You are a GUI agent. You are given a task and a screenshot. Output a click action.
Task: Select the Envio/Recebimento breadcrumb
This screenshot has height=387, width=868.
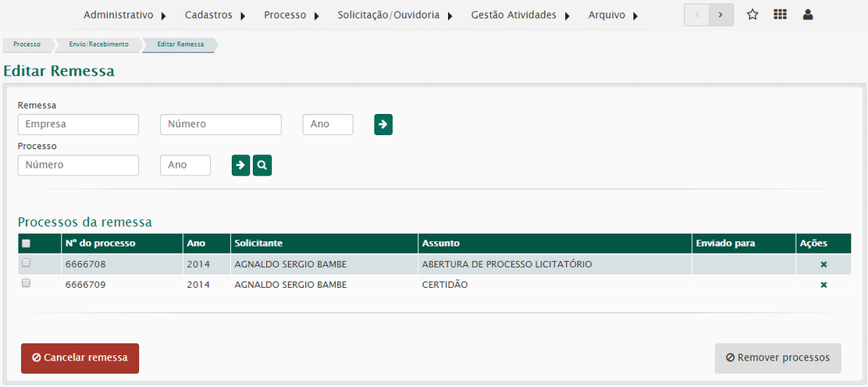click(98, 44)
